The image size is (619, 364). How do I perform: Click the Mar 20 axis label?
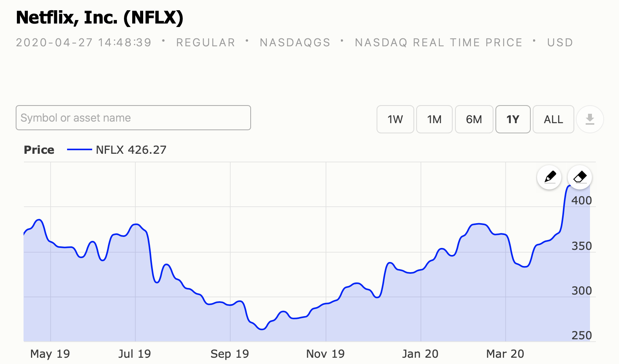[x=505, y=354]
